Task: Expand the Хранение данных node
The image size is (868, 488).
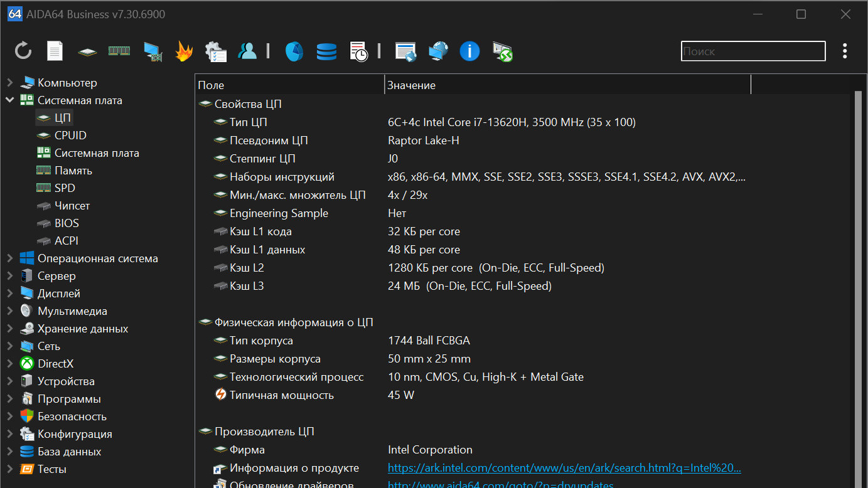Action: point(10,329)
